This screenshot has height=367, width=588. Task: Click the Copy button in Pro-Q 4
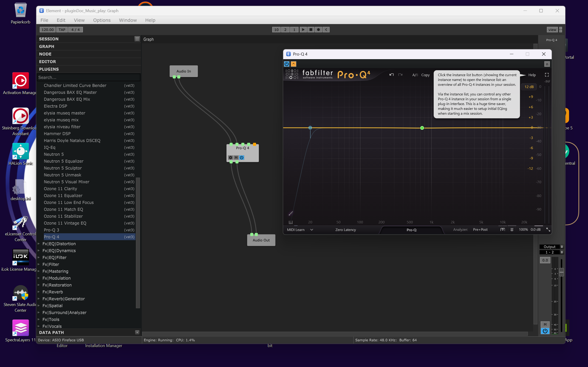click(x=425, y=75)
